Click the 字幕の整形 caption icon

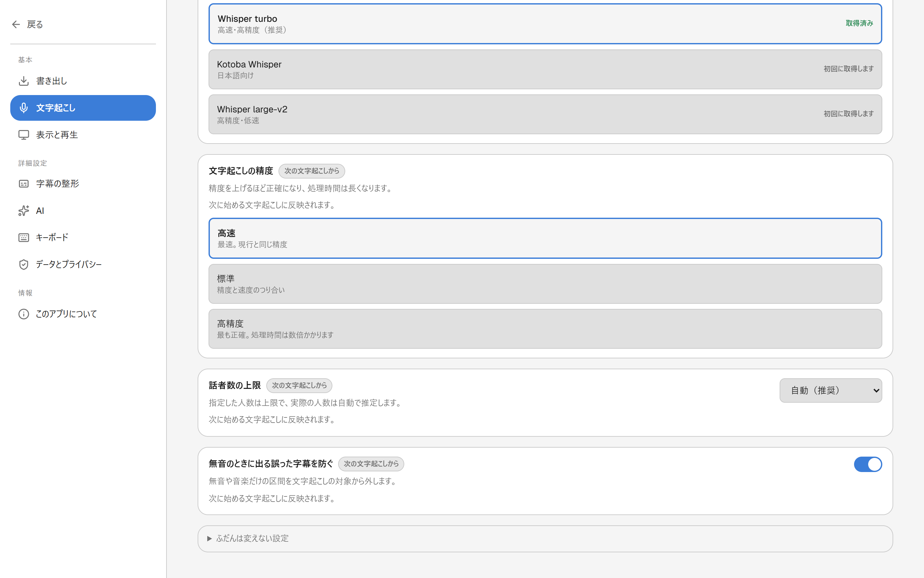[24, 184]
